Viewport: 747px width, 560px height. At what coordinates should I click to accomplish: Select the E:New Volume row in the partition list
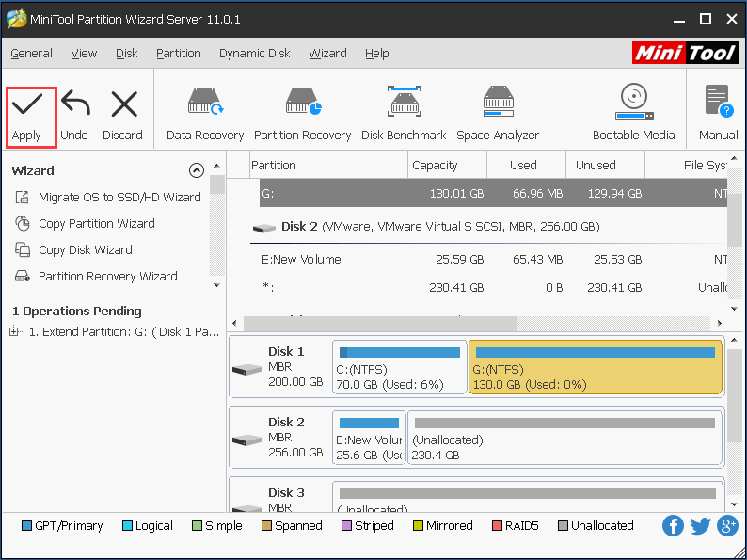pyautogui.click(x=301, y=260)
